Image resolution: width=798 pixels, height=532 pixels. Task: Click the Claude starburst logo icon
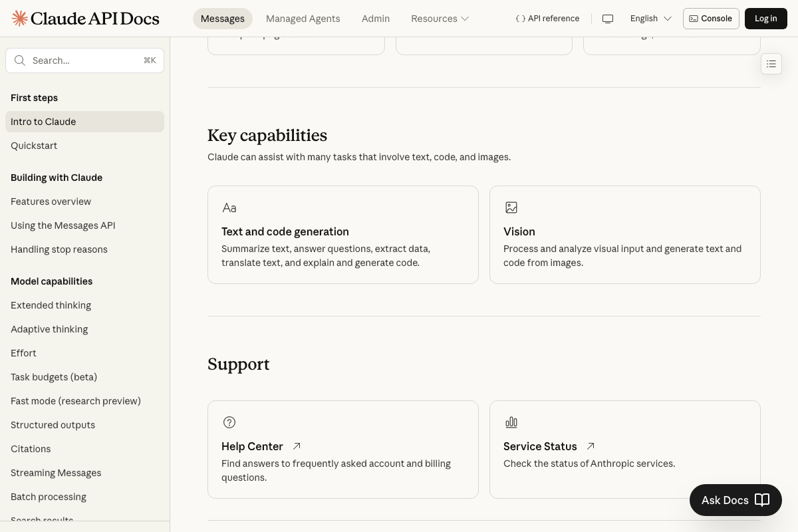click(x=20, y=18)
